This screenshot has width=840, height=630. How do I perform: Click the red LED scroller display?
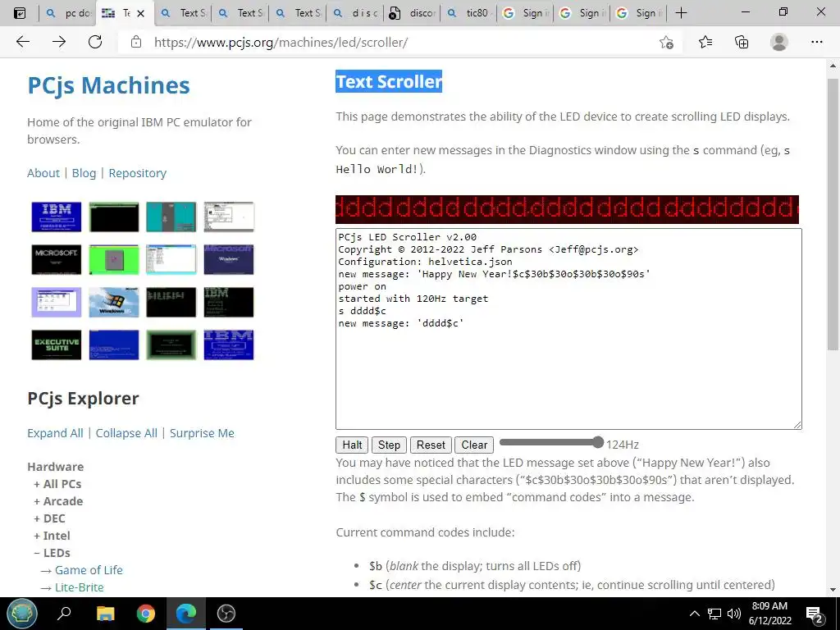click(x=567, y=209)
